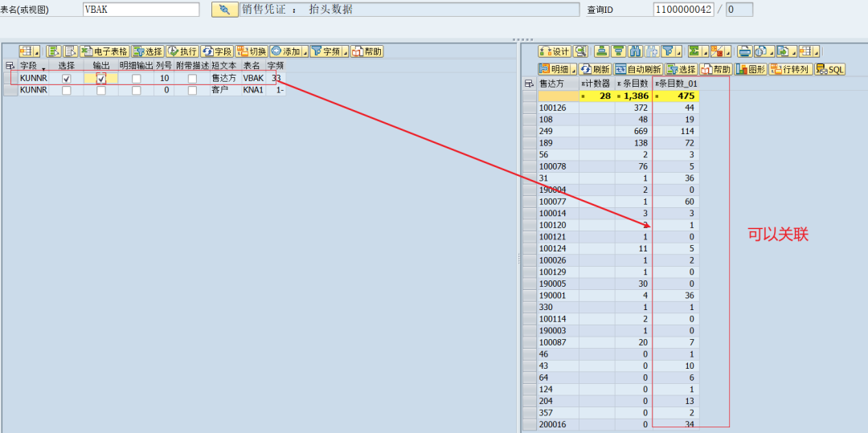
Task: Click the filter funnel icon in right toolbar
Action: click(668, 51)
